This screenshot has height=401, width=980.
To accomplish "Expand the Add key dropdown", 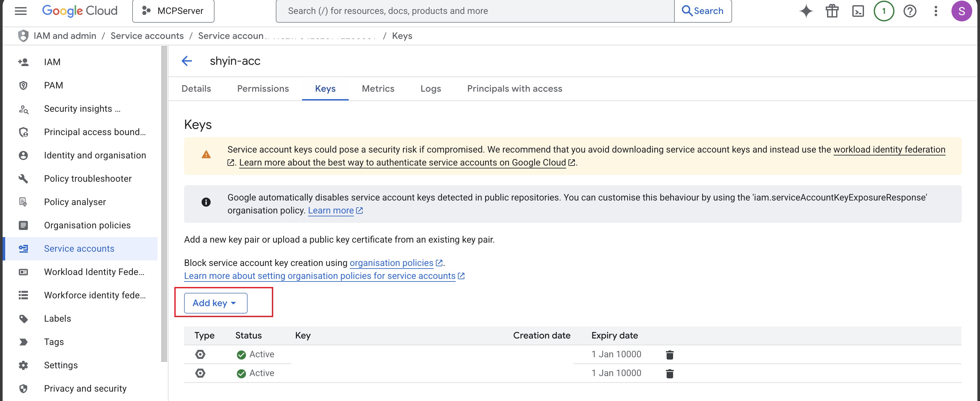I will coord(215,303).
